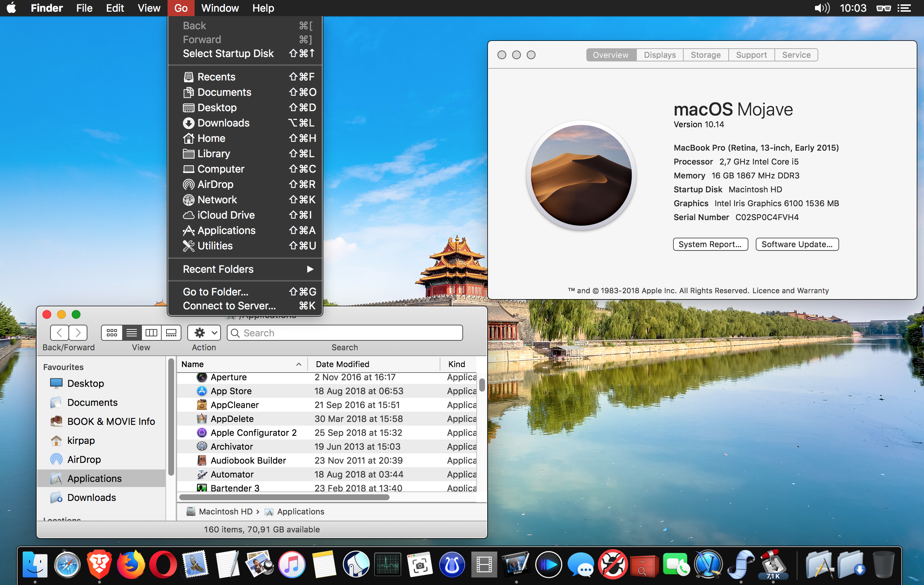The width and height of the screenshot is (924, 585).
Task: Open Safari from the Dock
Action: [x=67, y=564]
